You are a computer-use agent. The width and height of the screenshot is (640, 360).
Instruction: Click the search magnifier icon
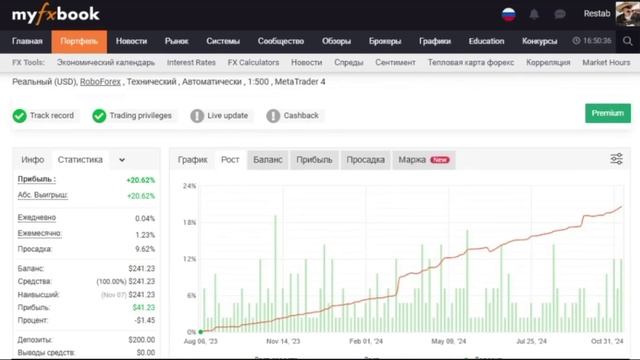(x=628, y=41)
